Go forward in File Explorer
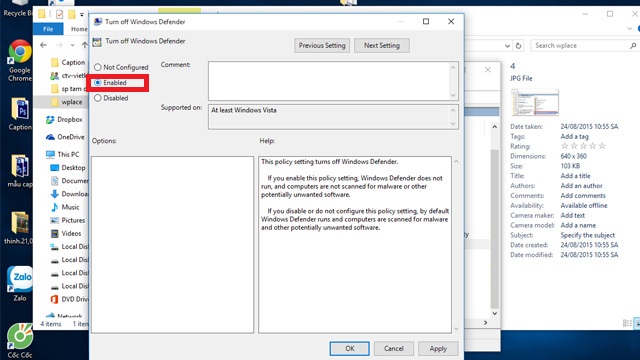This screenshot has height=360, width=640. [x=60, y=45]
